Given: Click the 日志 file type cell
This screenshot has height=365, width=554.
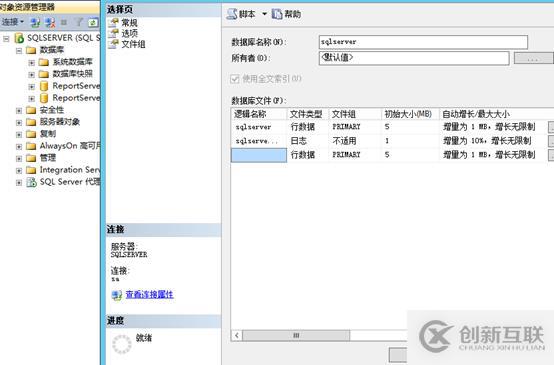Looking at the screenshot, I should click(307, 141).
